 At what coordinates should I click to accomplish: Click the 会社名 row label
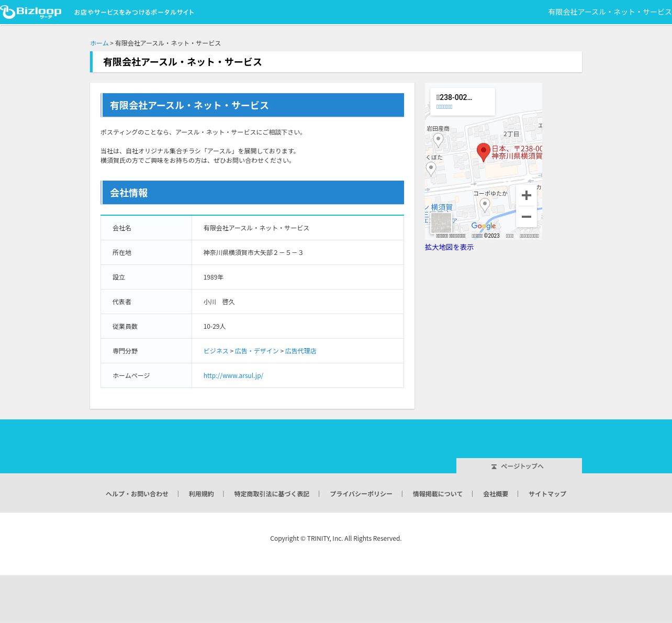(x=122, y=228)
